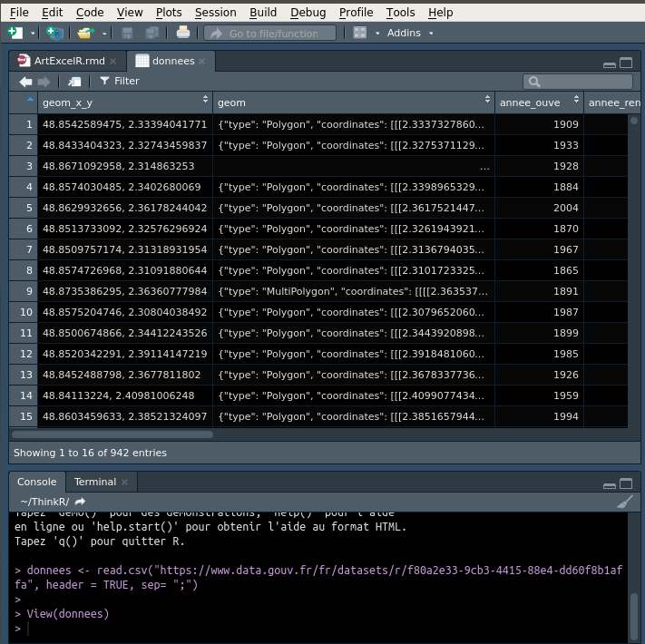Sort by the geom column arrows
Screen dimensions: 645x644
(x=487, y=99)
